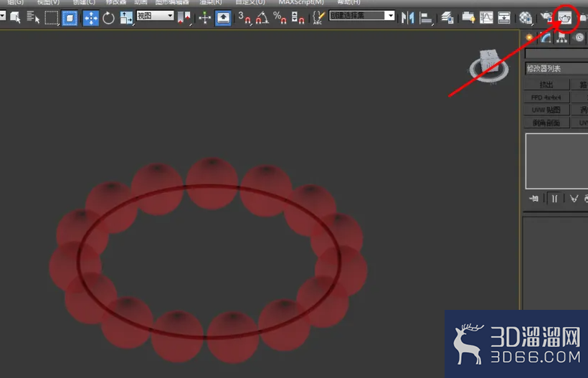Screen dimensions: 588x378
Task: Switch to the Hierarchy command panel tab
Action: (561, 37)
